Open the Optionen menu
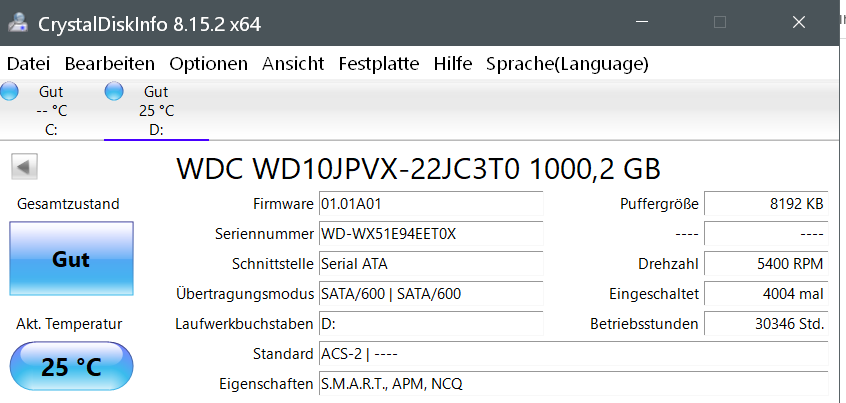This screenshot has width=846, height=403. [208, 64]
